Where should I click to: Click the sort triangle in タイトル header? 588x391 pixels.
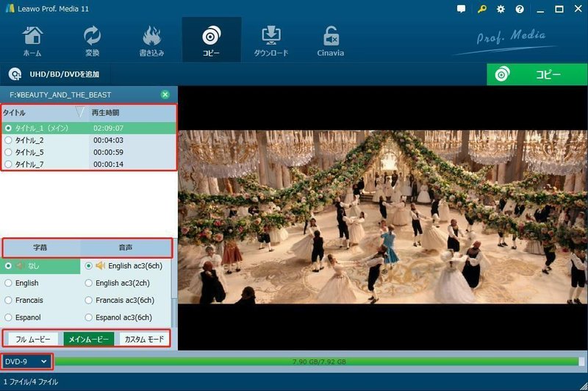tap(79, 112)
